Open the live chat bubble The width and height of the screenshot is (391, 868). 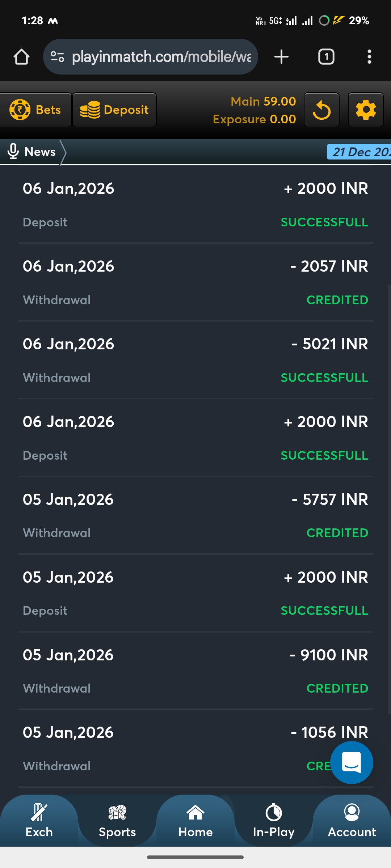point(352,762)
